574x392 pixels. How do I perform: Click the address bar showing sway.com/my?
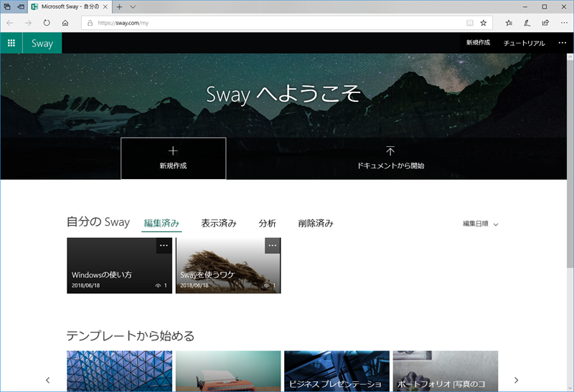coord(273,23)
